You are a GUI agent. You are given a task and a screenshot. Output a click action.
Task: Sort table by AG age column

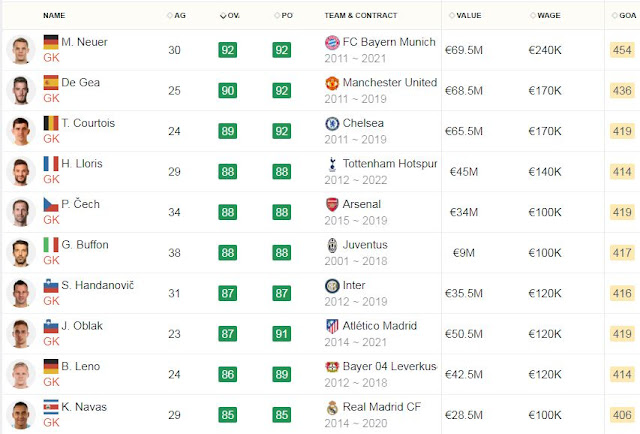(x=176, y=16)
